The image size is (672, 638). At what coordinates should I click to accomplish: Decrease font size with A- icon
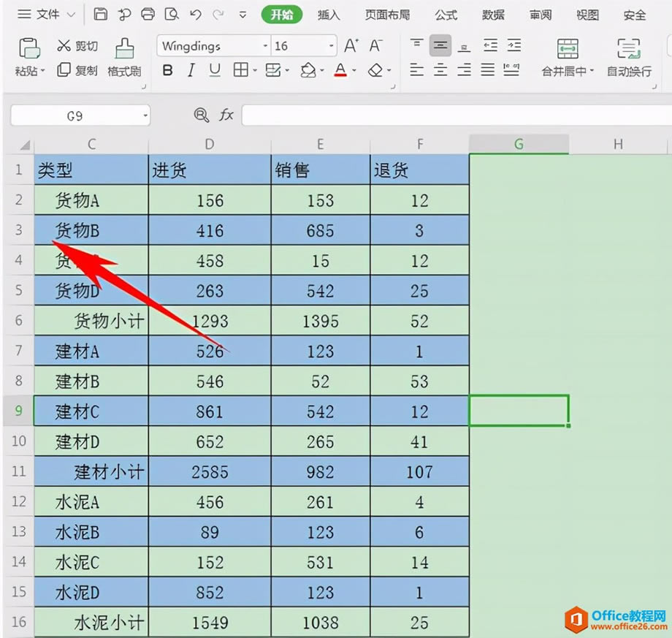375,45
